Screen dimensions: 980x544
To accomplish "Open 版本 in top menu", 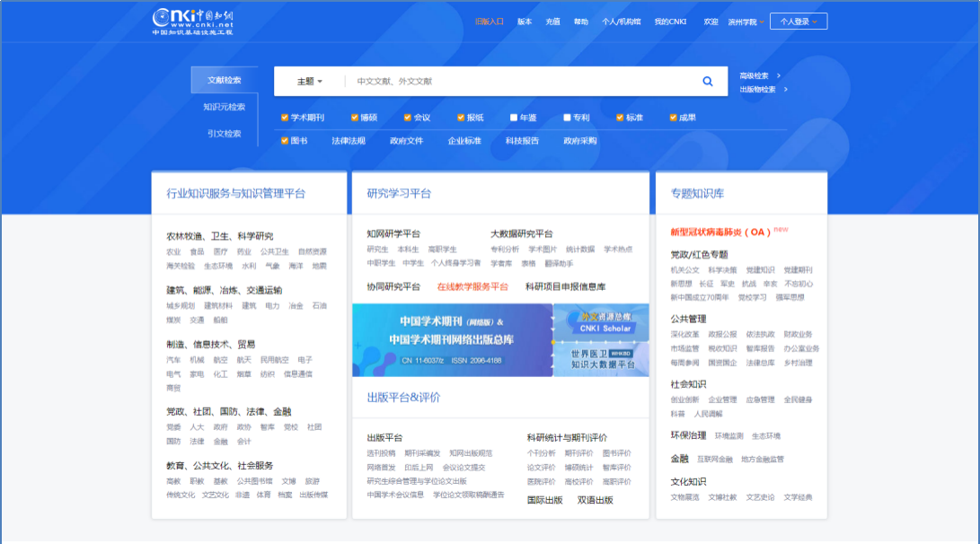I will (x=525, y=22).
